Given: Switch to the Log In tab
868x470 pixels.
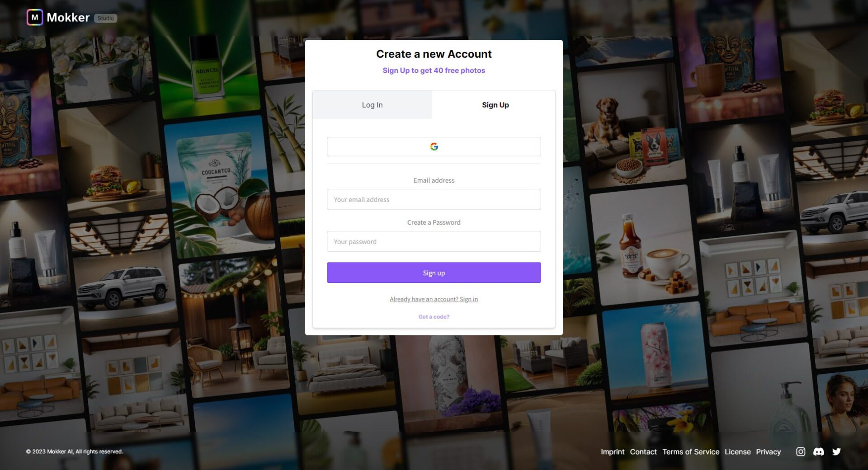Looking at the screenshot, I should (372, 104).
